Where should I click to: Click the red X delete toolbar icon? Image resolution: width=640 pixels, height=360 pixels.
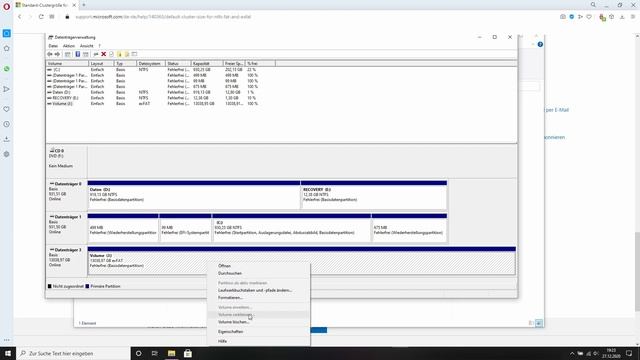104,54
